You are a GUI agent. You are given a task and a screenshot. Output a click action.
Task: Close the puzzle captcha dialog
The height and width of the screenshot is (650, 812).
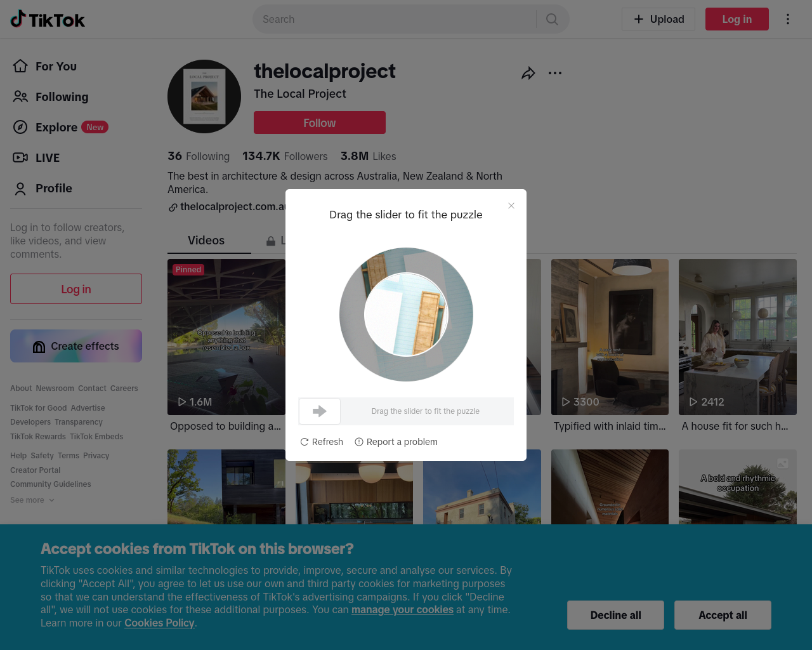coord(511,206)
